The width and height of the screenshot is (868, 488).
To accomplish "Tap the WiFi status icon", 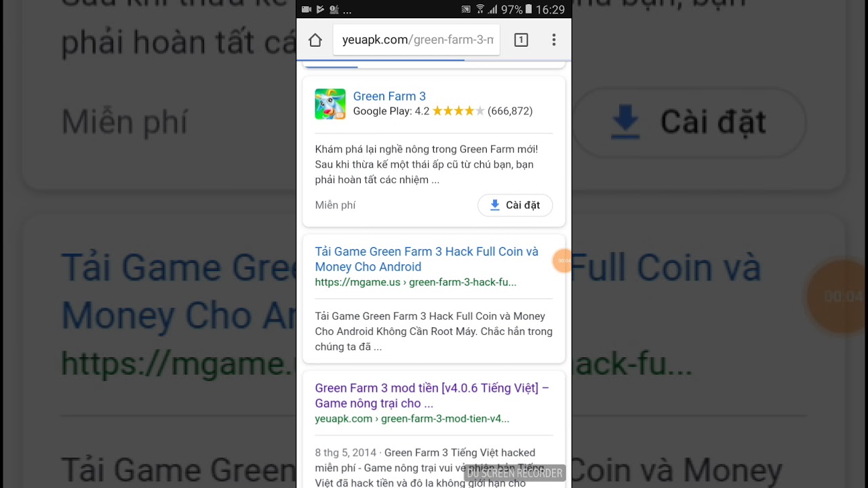I will click(480, 9).
